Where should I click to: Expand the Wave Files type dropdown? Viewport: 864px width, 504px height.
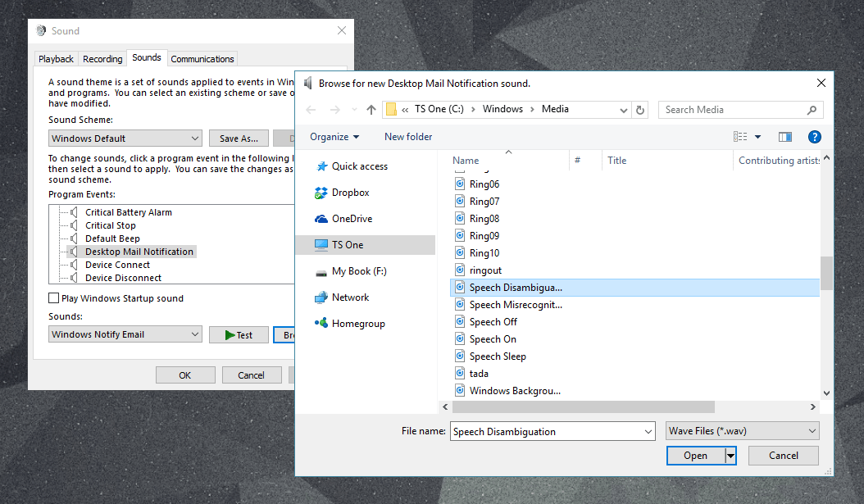[x=742, y=431]
